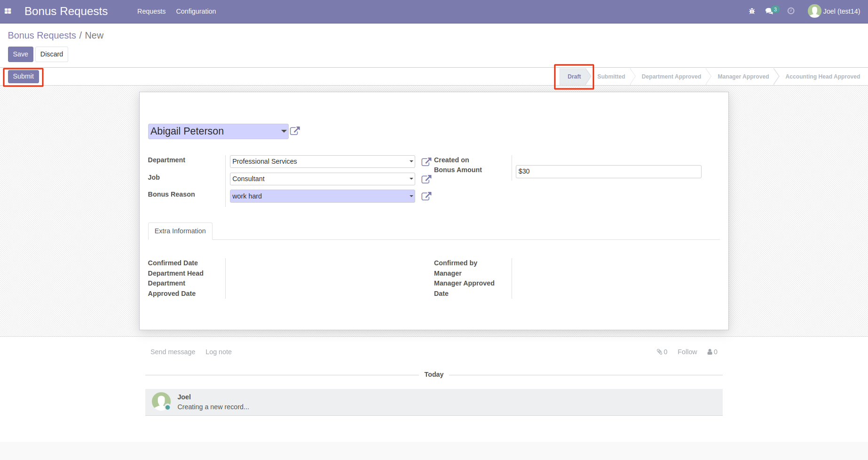
Task: Click the Department Approved status stage
Action: pos(671,77)
